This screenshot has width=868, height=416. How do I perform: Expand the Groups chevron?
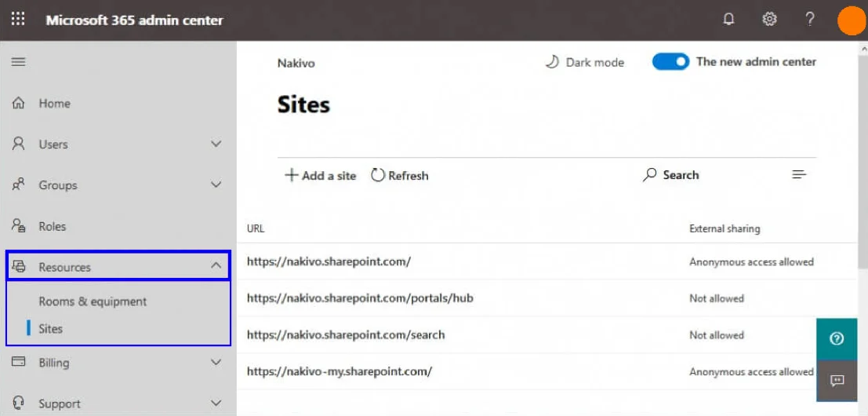coord(216,185)
